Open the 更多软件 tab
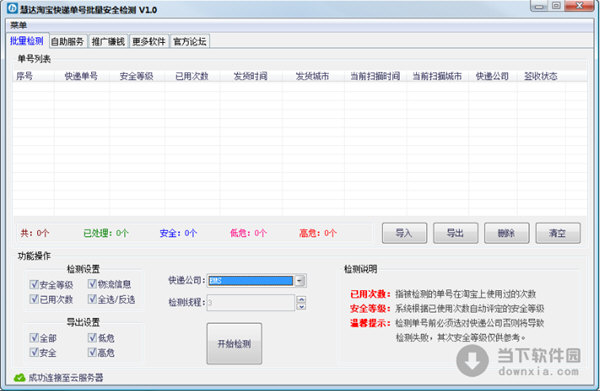Viewport: 600px width, 391px height. pos(149,41)
